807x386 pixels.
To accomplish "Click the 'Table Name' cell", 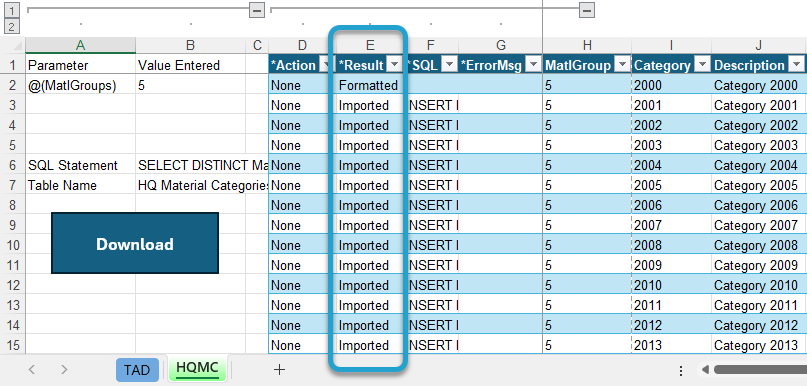I will click(x=80, y=185).
